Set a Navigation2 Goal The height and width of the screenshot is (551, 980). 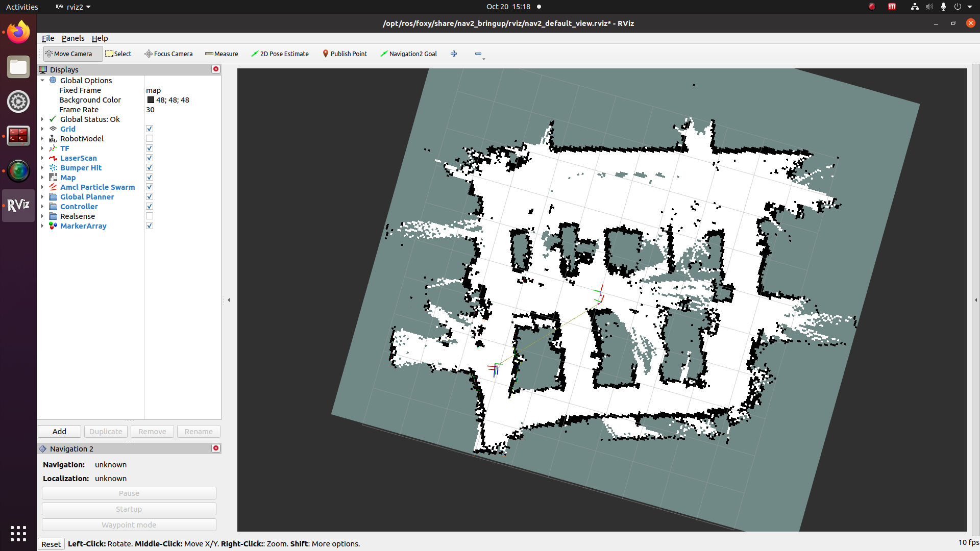(408, 54)
